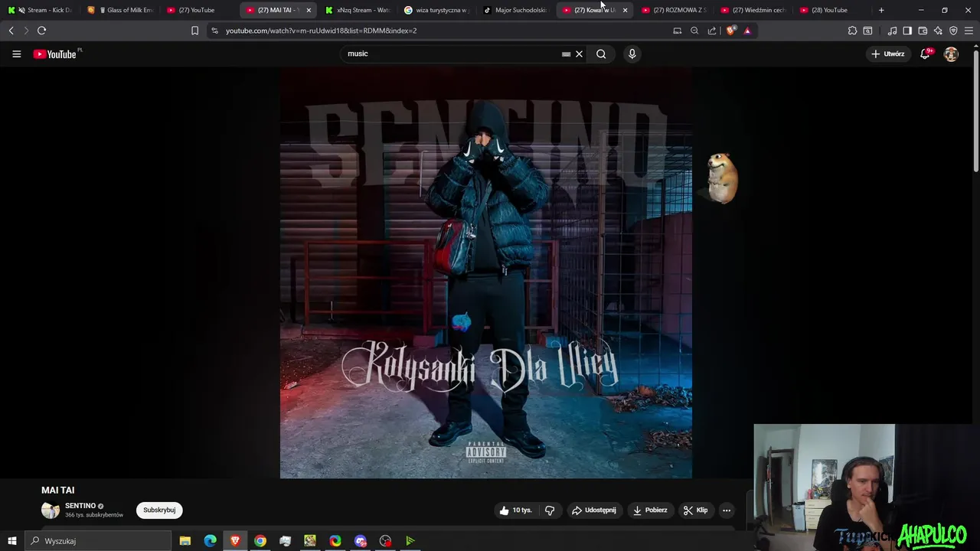Click the MAI TAI video title

tap(58, 490)
